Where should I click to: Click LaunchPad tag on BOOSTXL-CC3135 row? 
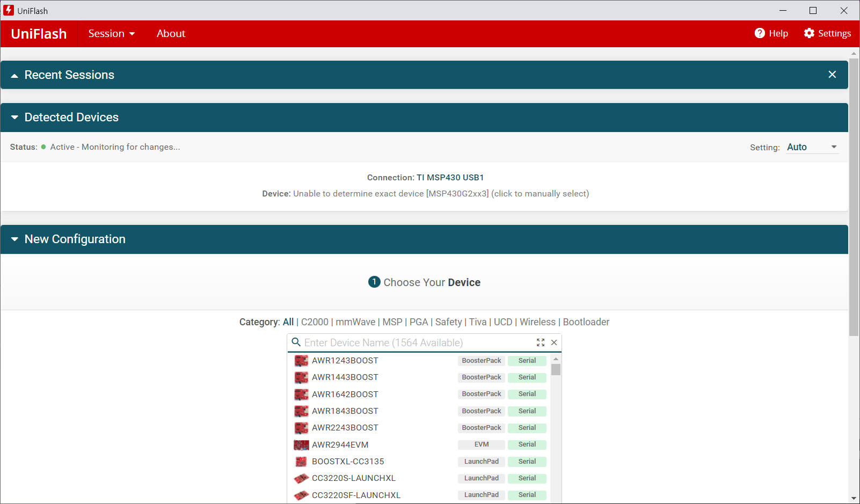(482, 462)
